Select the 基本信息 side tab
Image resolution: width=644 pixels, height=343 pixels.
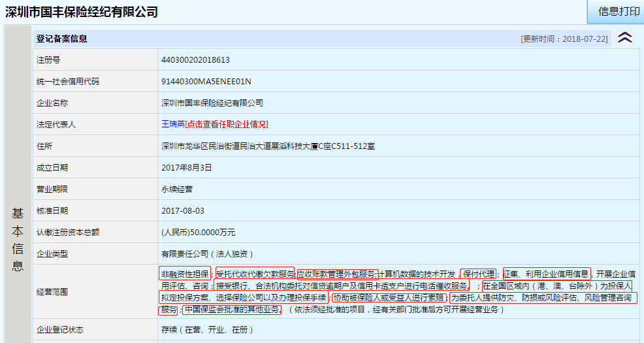tap(18, 240)
